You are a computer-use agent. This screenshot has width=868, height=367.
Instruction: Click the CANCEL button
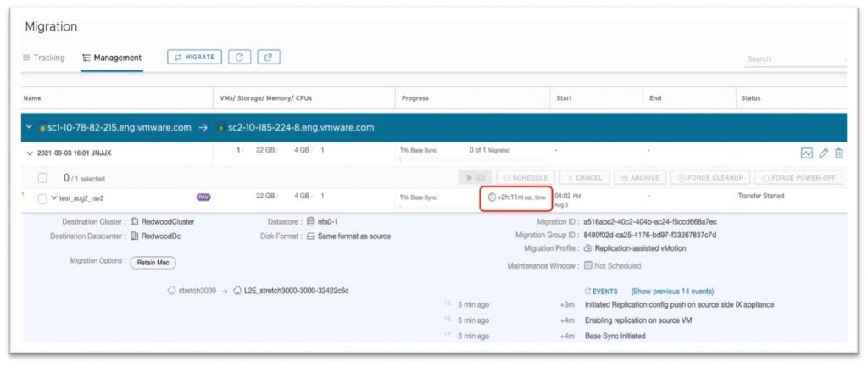point(585,178)
